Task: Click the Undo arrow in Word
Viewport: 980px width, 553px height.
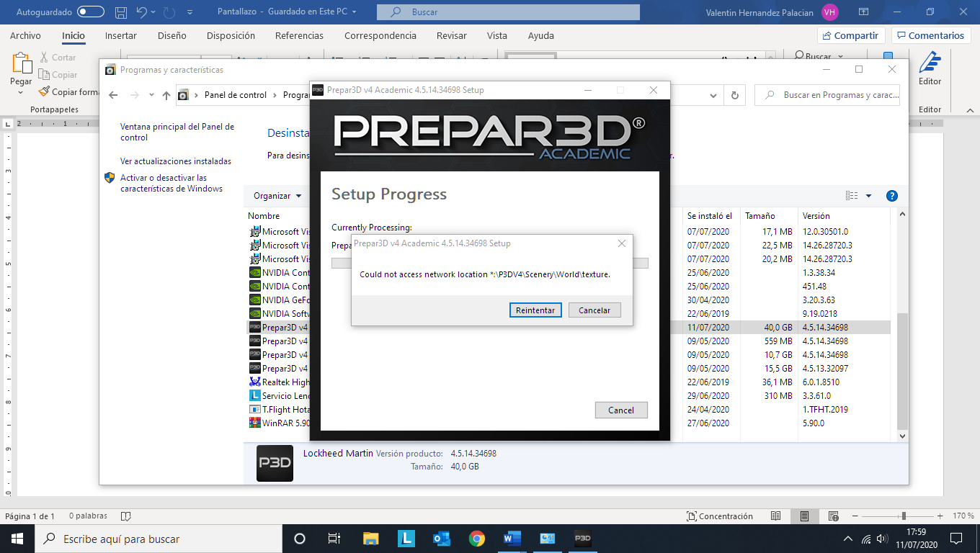Action: 142,12
